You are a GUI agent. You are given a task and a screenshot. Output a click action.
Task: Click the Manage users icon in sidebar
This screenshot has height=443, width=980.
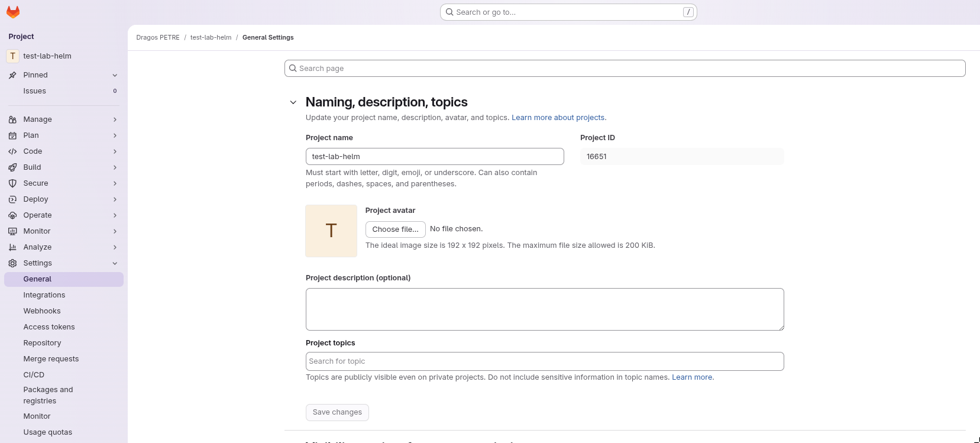click(12, 119)
